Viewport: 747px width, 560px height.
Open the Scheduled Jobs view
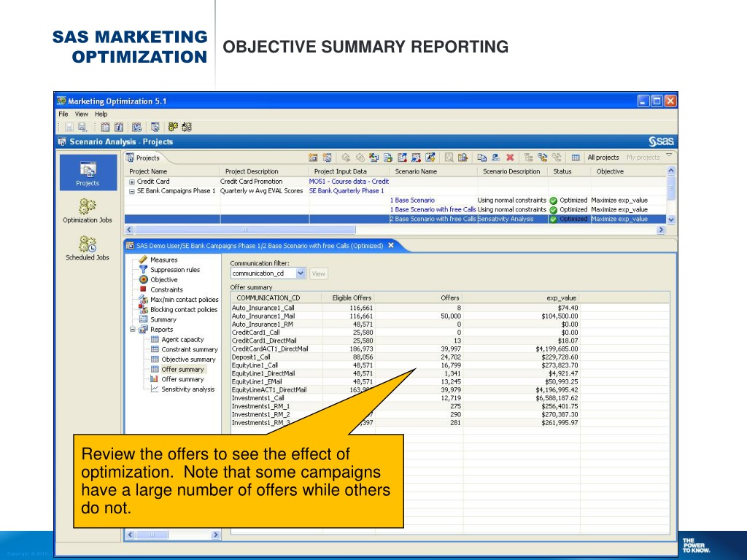pos(88,248)
